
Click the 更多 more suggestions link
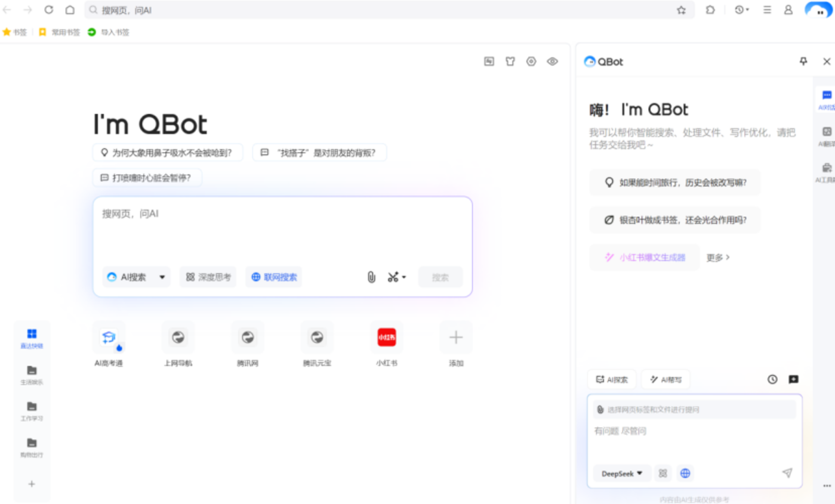tap(718, 257)
